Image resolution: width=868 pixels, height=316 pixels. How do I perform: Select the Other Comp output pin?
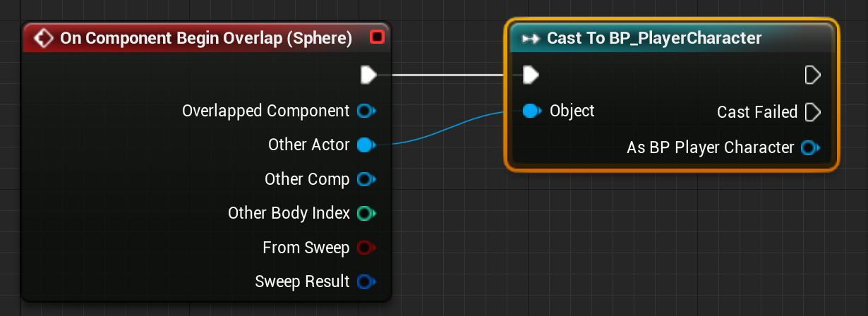point(365,179)
